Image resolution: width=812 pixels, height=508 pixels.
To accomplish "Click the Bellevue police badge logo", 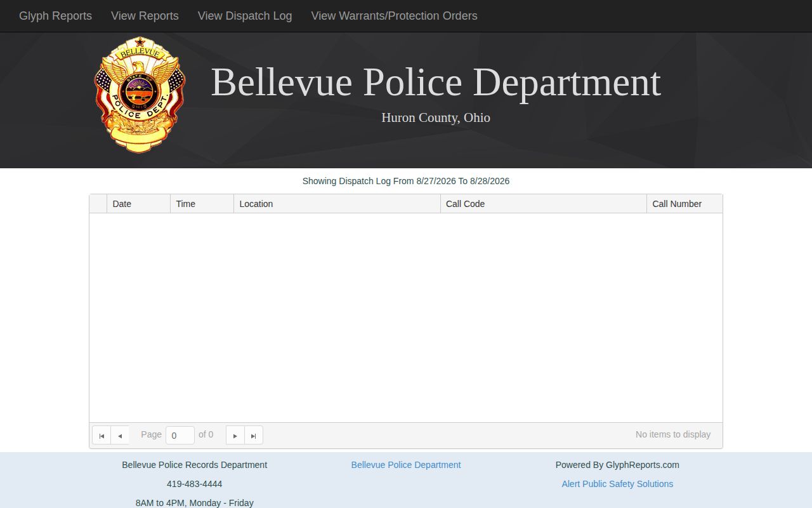I will coord(140,95).
